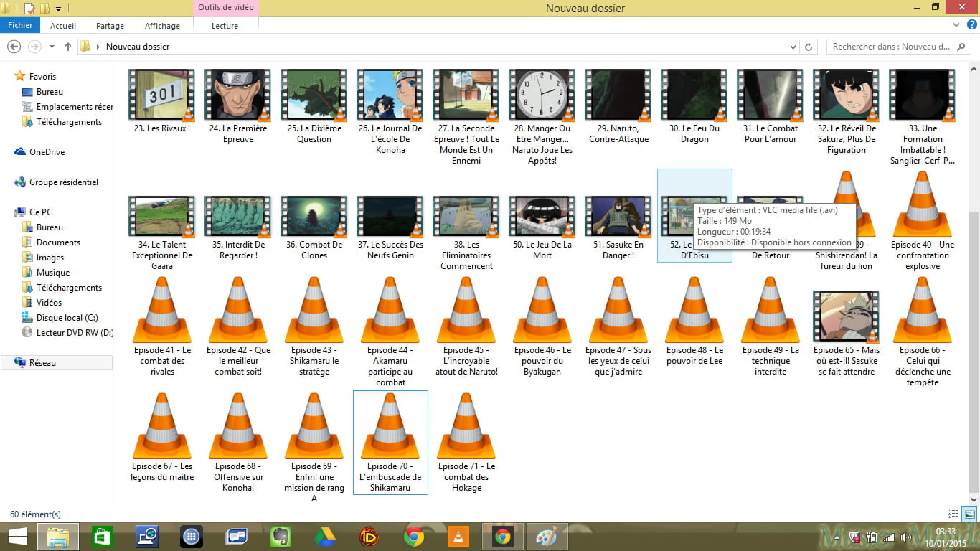Expand the ribbon with the chevron
Screen dimensions: 980x551
pos(955,25)
